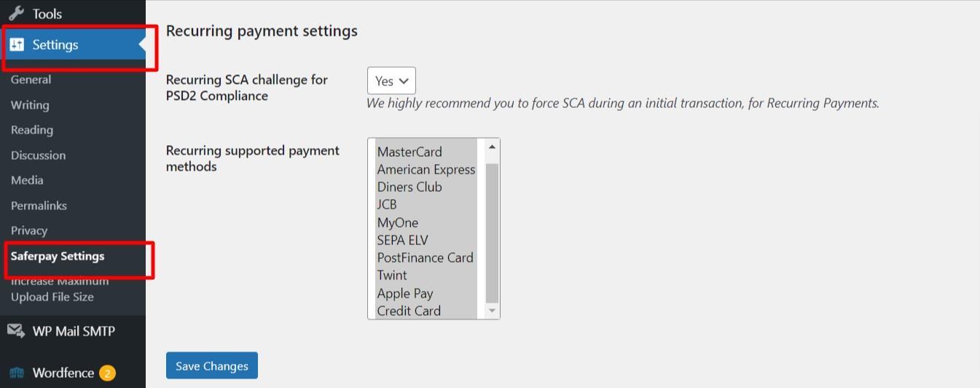Click the WP Mail SMTP envelope icon
This screenshot has width=980, height=388.
[x=16, y=331]
